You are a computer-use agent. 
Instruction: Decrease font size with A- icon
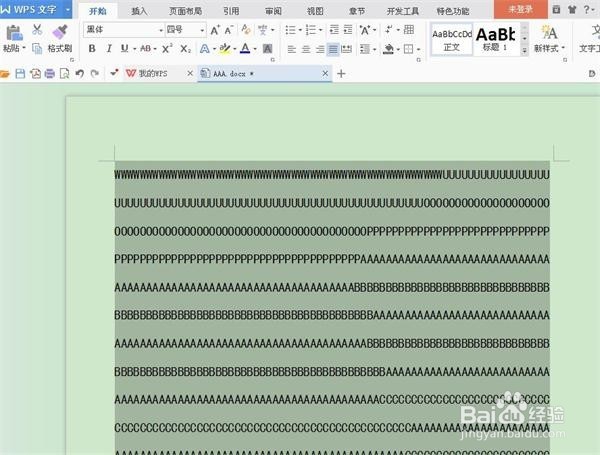tap(229, 30)
